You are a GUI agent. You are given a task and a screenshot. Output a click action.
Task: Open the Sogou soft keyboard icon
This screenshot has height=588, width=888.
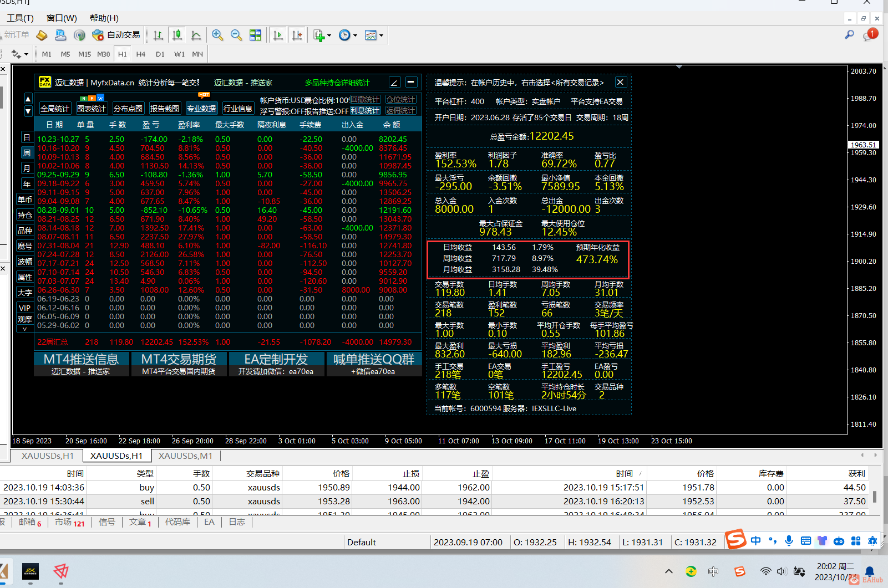[806, 541]
